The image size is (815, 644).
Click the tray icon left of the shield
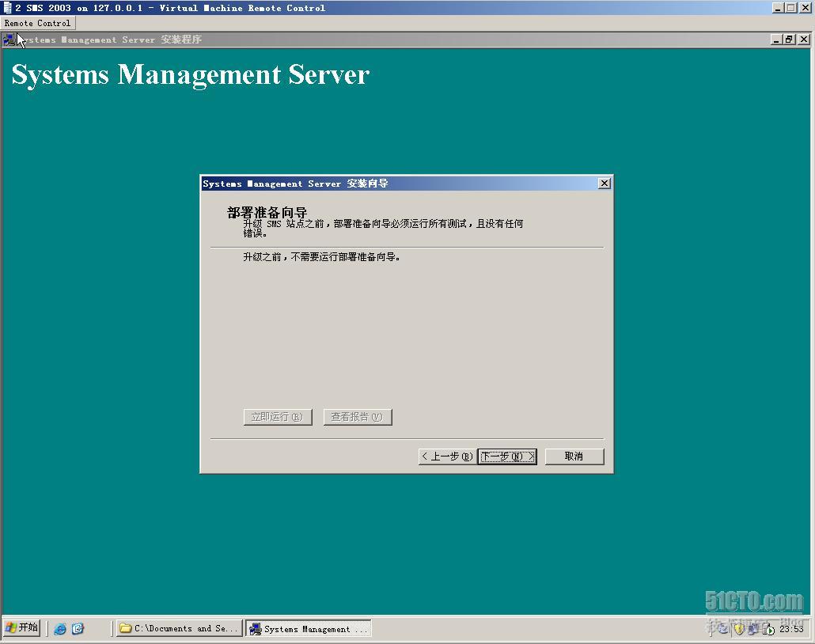pos(723,630)
